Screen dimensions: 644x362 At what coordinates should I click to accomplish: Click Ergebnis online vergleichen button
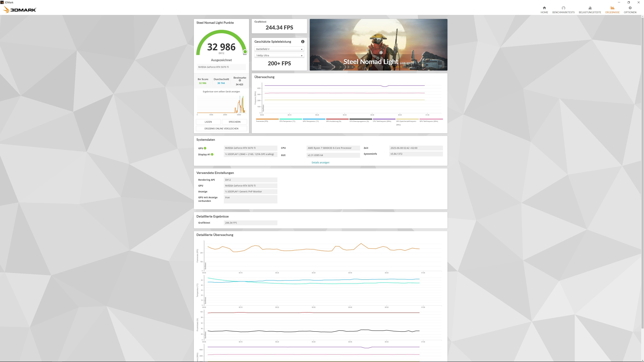pyautogui.click(x=221, y=129)
